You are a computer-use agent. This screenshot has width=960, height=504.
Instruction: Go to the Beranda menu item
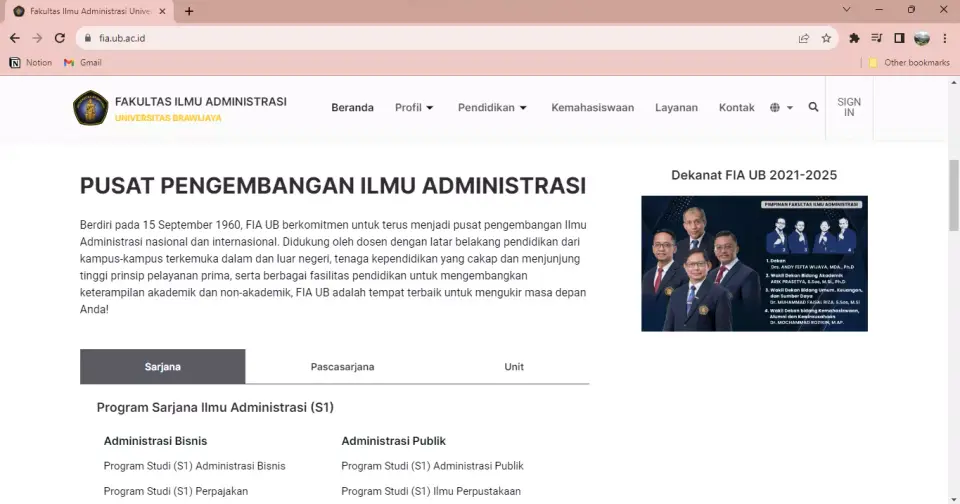[x=352, y=107]
